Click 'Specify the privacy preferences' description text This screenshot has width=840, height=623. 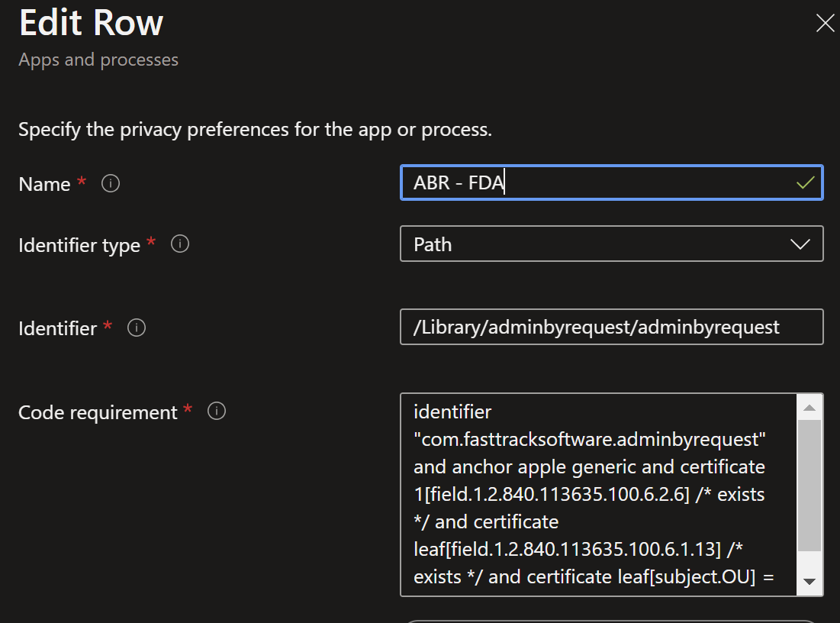click(x=255, y=130)
